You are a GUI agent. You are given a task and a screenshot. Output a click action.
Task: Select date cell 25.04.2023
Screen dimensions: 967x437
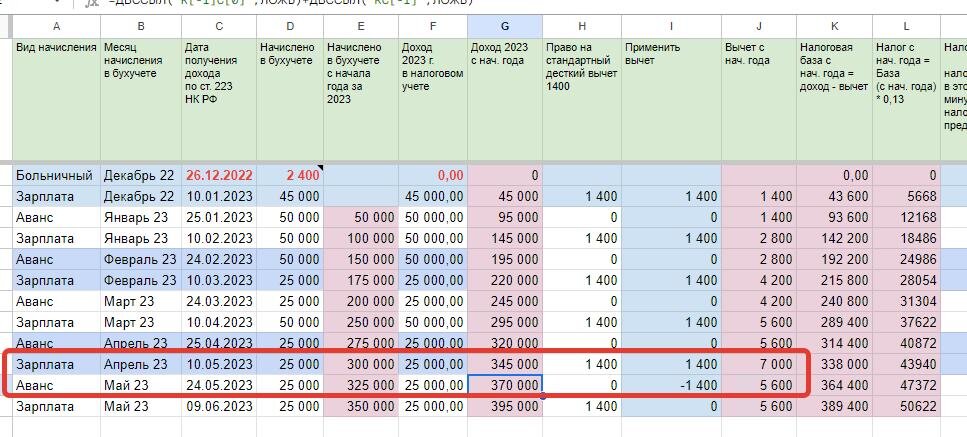[x=219, y=343]
